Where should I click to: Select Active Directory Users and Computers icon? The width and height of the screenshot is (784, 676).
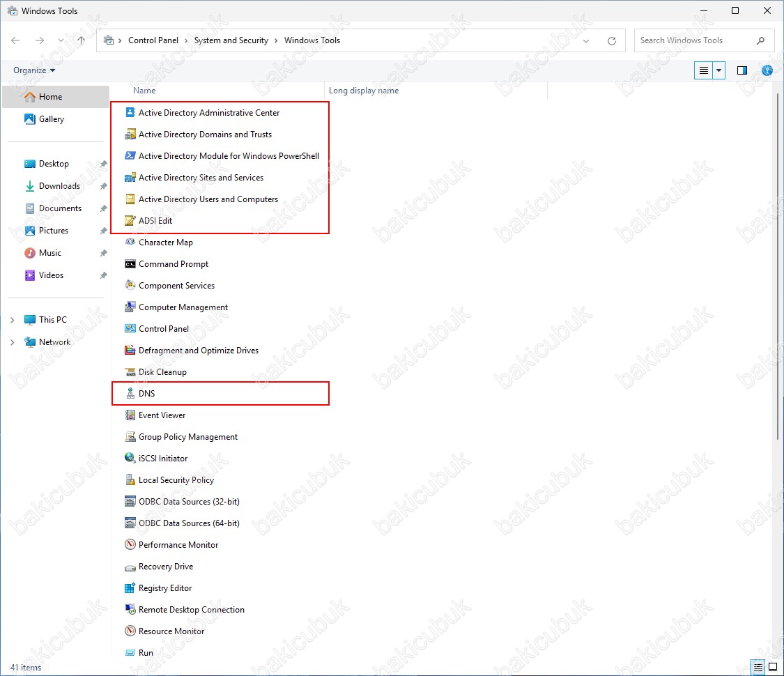click(x=130, y=199)
